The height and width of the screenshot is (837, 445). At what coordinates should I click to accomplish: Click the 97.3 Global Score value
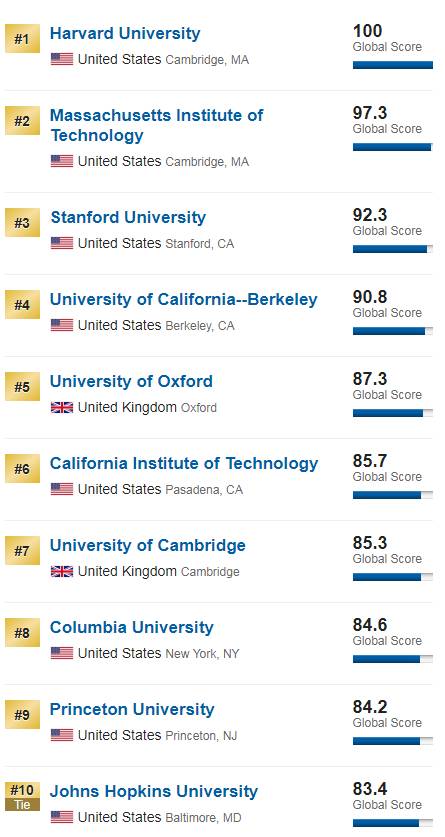(x=370, y=113)
